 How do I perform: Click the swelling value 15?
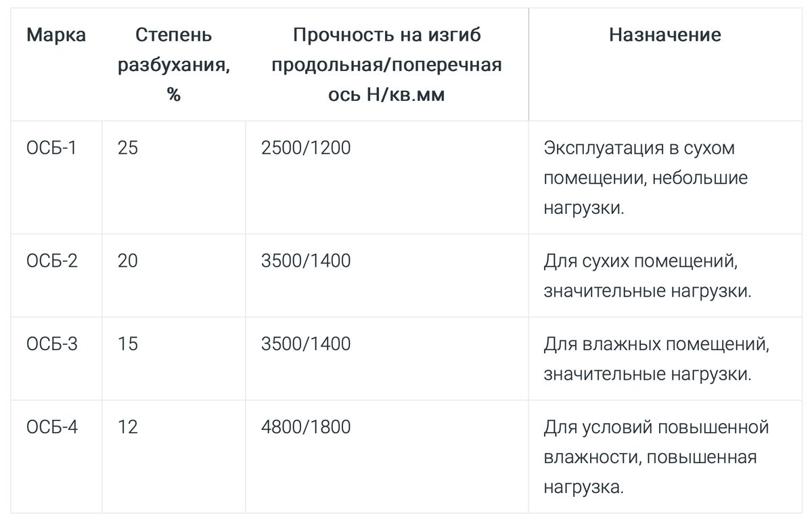(127, 344)
